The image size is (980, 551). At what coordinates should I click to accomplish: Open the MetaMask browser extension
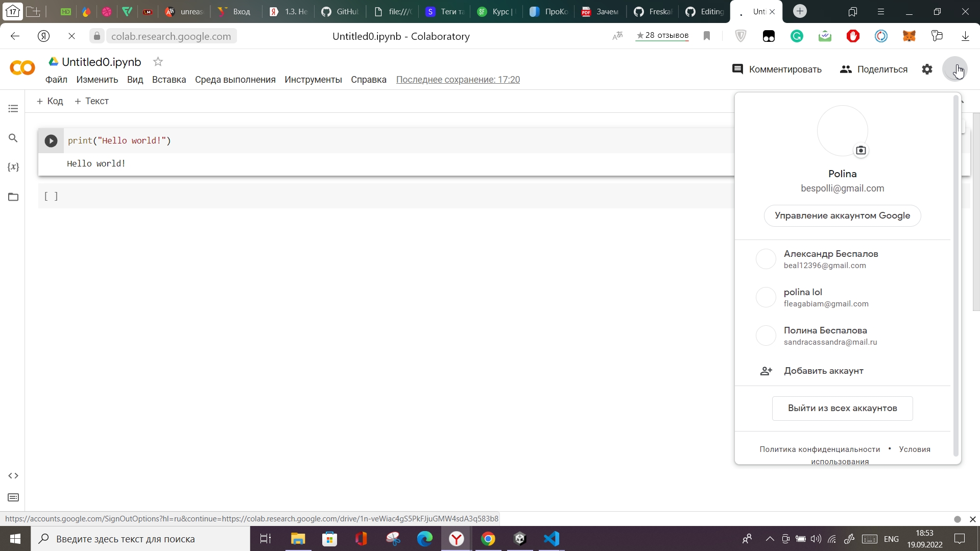(x=910, y=36)
